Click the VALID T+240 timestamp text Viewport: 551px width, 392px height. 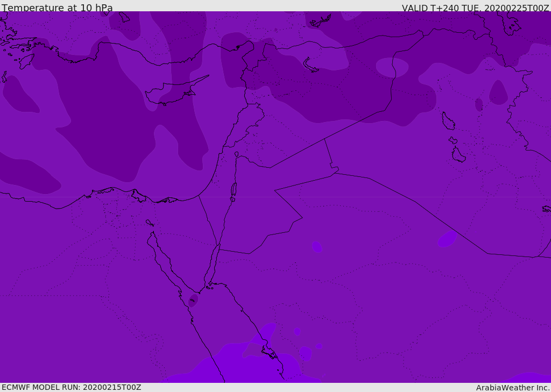coord(475,8)
